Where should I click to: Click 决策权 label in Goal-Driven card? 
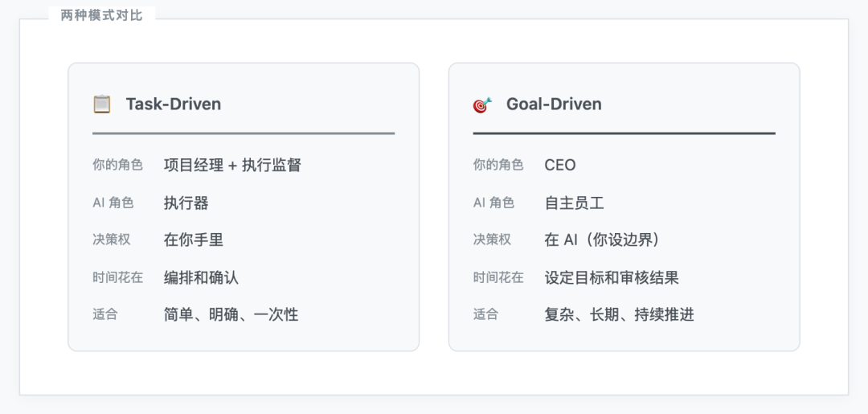tap(492, 240)
